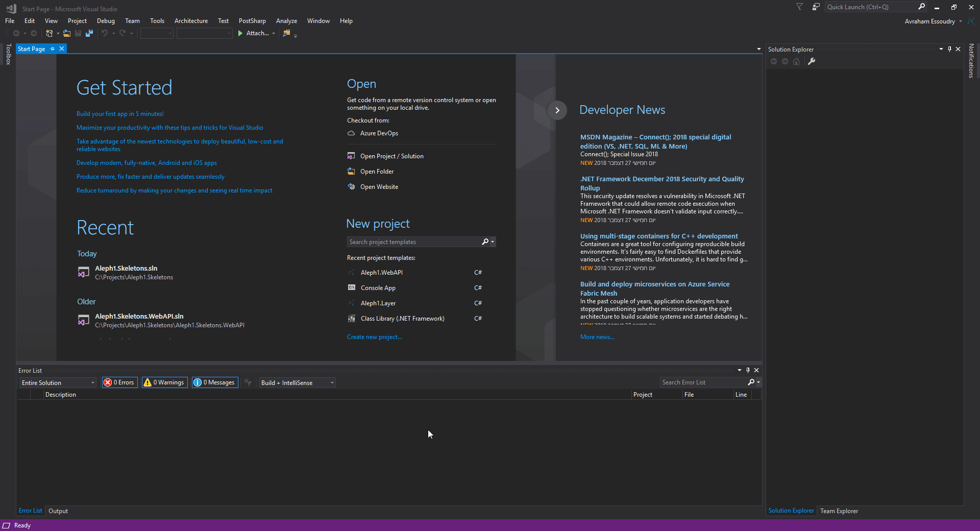
Task: Expand the Notifications side tab
Action: click(x=971, y=61)
